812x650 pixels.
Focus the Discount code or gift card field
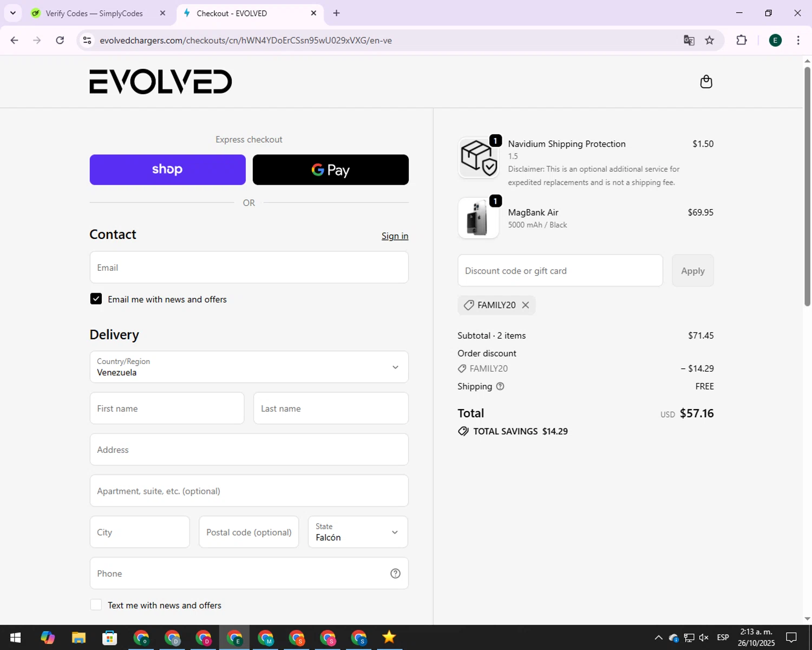point(560,271)
